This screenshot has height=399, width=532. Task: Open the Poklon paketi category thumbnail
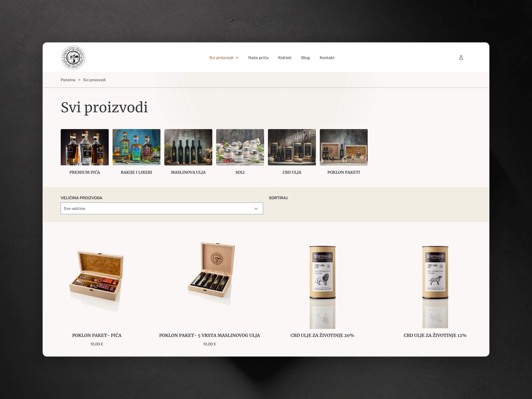[x=344, y=147]
